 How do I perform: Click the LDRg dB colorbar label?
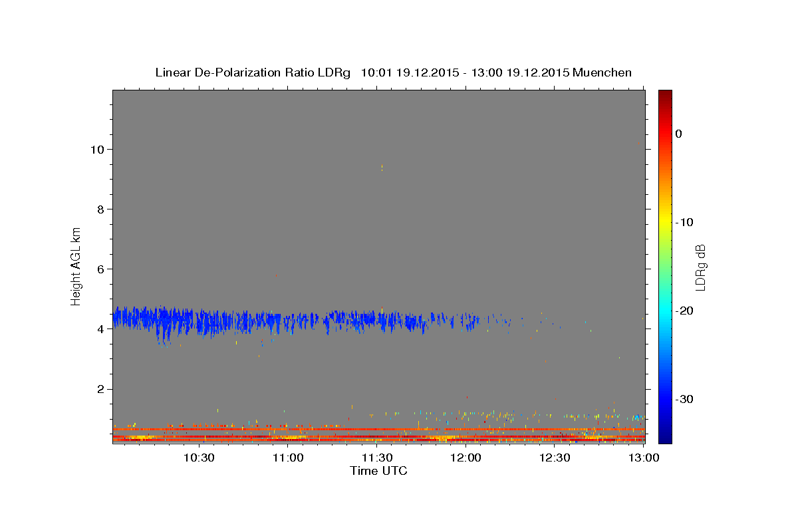(x=700, y=267)
